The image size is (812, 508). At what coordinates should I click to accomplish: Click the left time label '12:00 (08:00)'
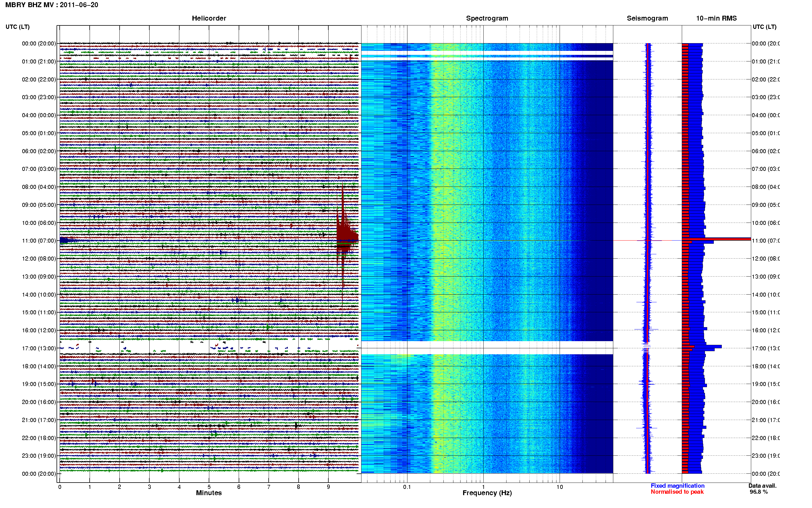pos(39,259)
